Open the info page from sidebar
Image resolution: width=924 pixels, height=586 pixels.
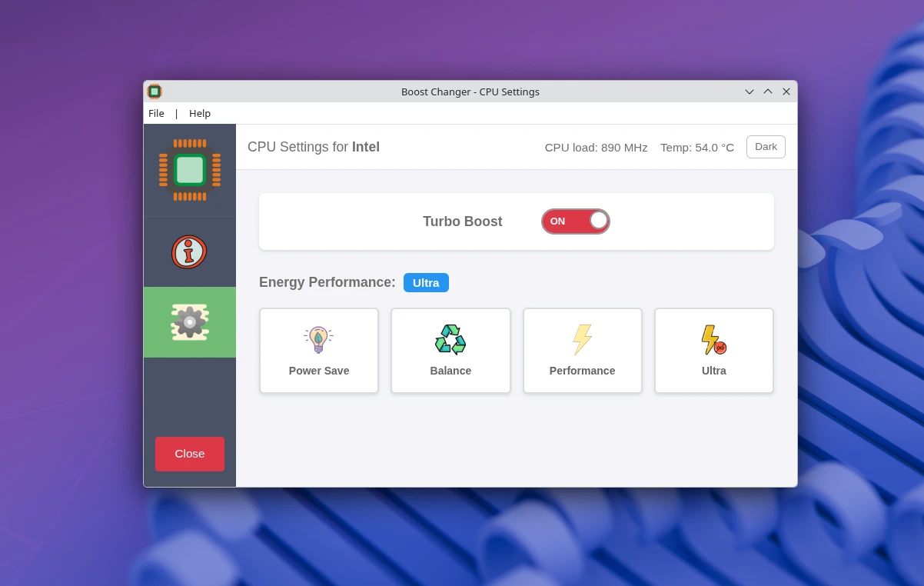click(x=189, y=251)
